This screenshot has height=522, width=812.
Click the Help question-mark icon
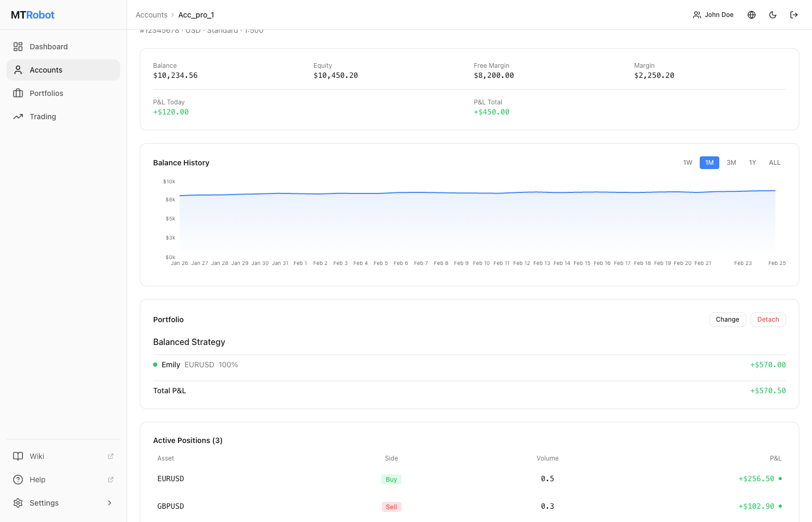18,480
